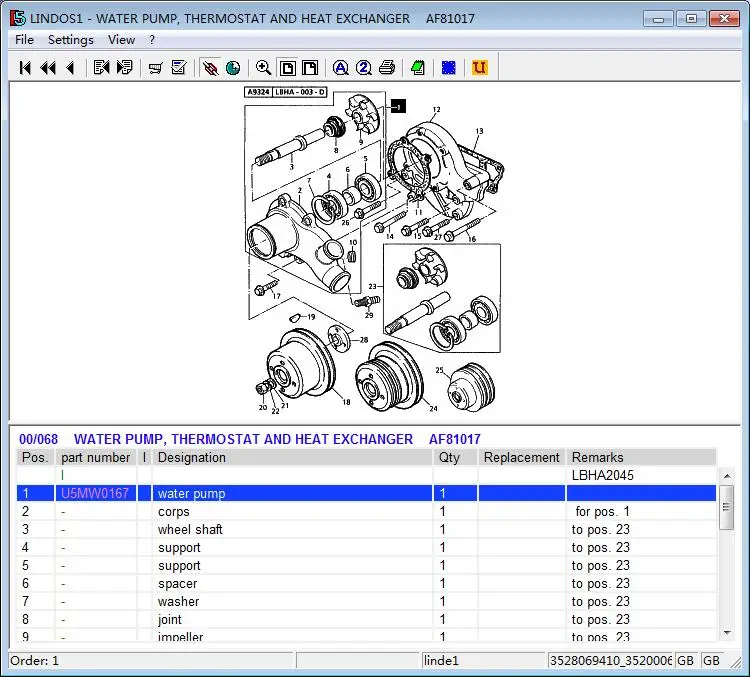Click the Qty column header

point(455,457)
